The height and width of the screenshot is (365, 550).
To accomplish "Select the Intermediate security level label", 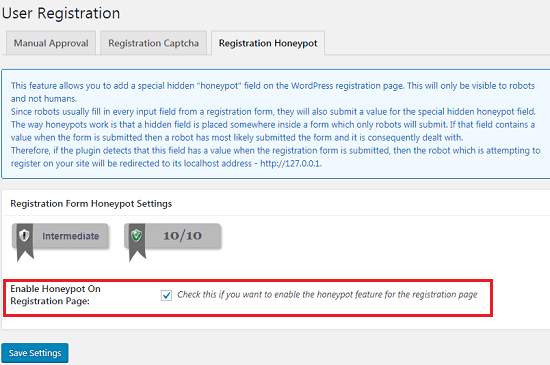I will click(x=71, y=236).
